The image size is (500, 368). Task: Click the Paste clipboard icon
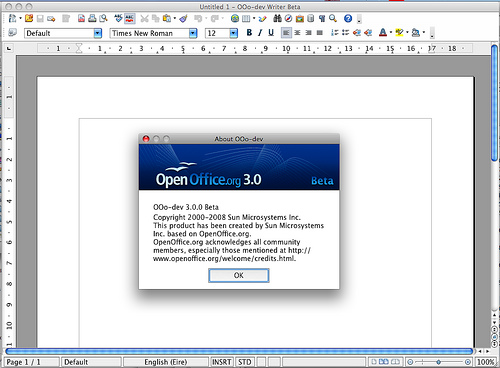(167, 18)
